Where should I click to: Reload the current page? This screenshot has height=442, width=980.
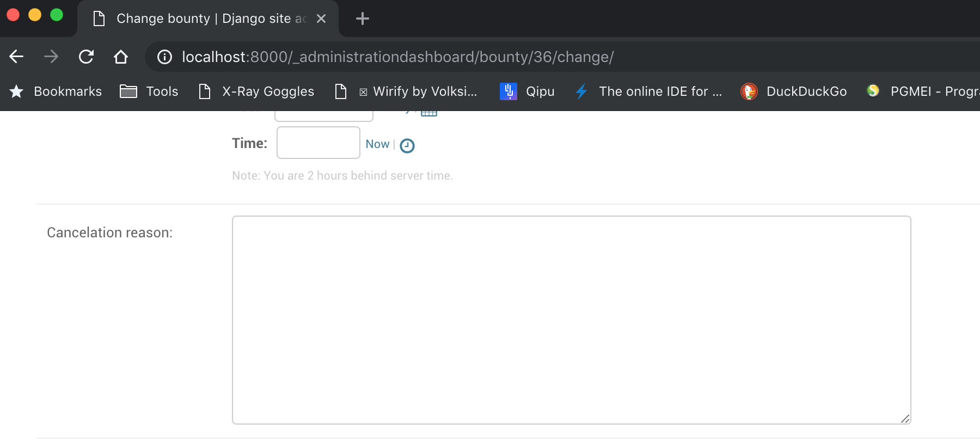click(86, 57)
